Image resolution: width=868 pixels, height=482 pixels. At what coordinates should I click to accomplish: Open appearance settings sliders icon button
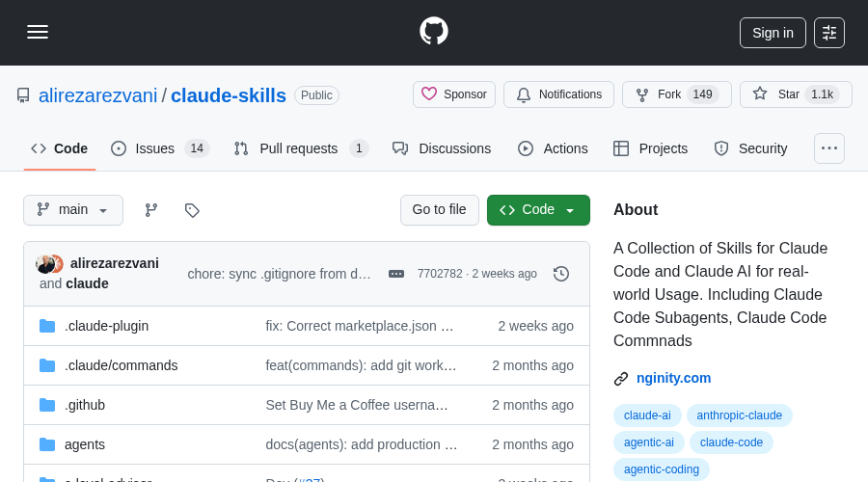[829, 33]
